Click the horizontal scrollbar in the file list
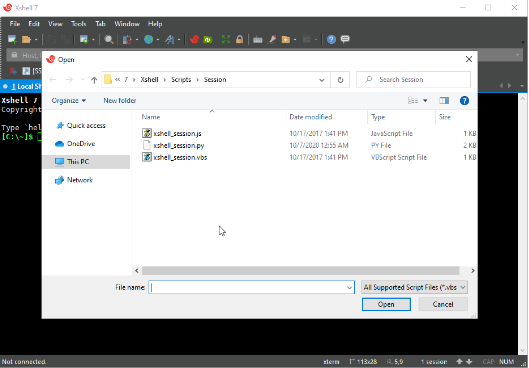This screenshot has height=368, width=529. [x=300, y=271]
